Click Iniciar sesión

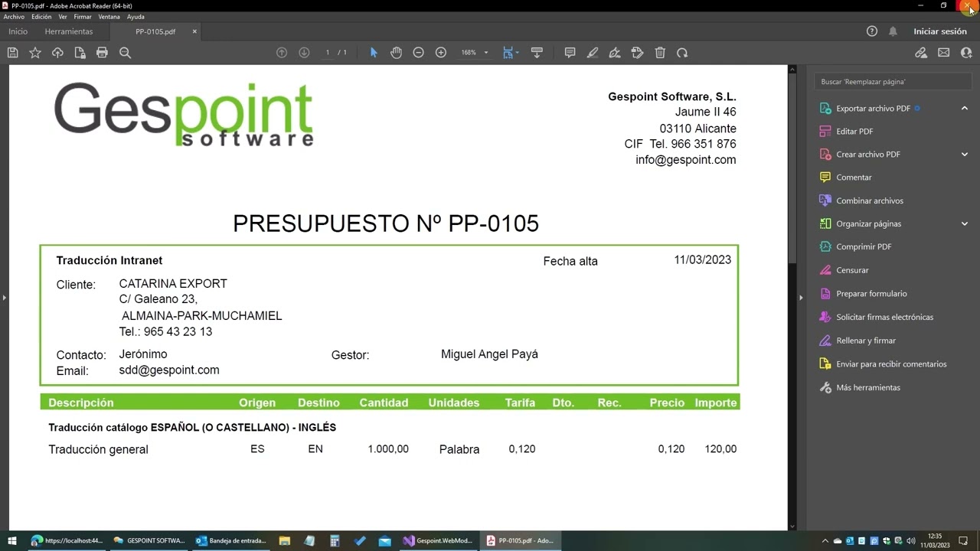coord(940,31)
